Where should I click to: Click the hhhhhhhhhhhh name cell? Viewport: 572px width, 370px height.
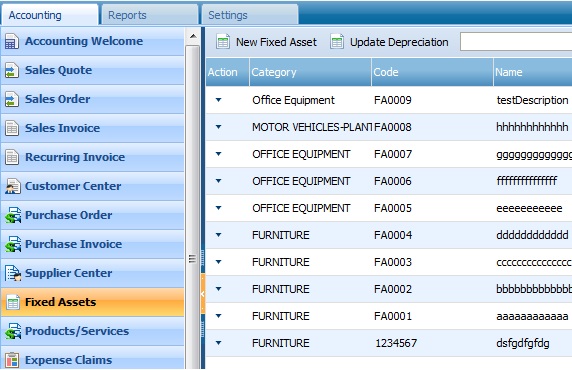point(533,127)
